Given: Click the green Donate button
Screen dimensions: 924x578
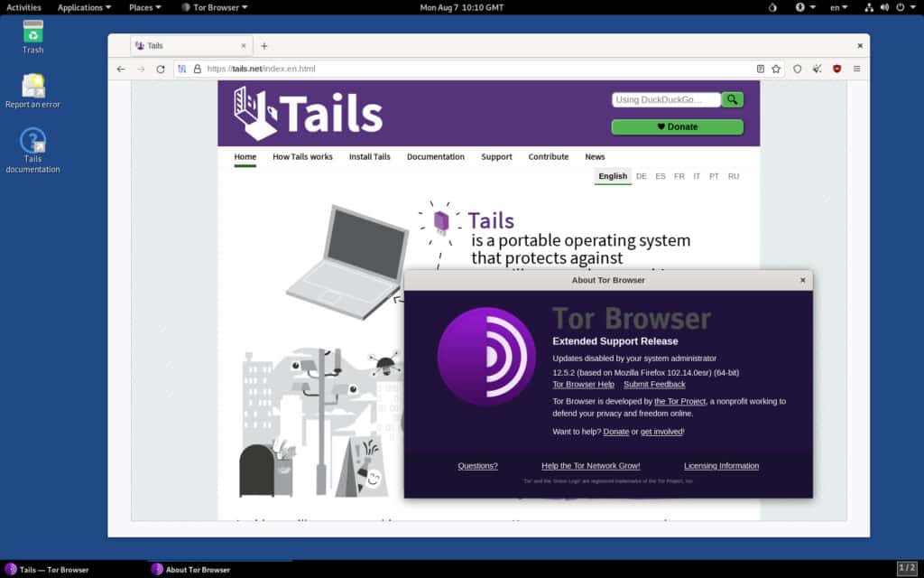Looking at the screenshot, I should [678, 126].
